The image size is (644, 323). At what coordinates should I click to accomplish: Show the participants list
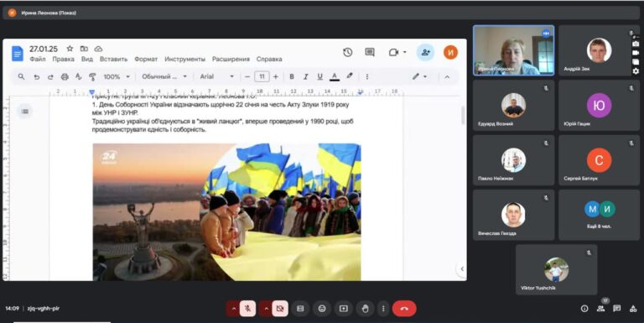point(600,309)
